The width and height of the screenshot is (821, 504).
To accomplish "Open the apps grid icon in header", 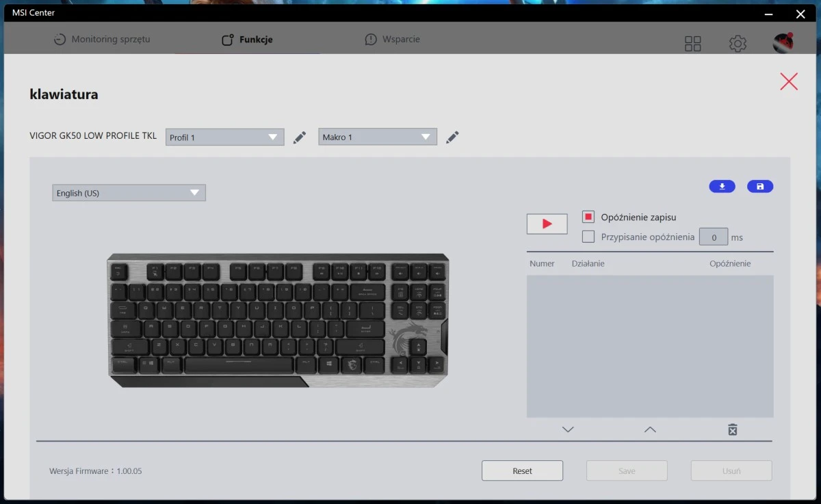I will (693, 44).
